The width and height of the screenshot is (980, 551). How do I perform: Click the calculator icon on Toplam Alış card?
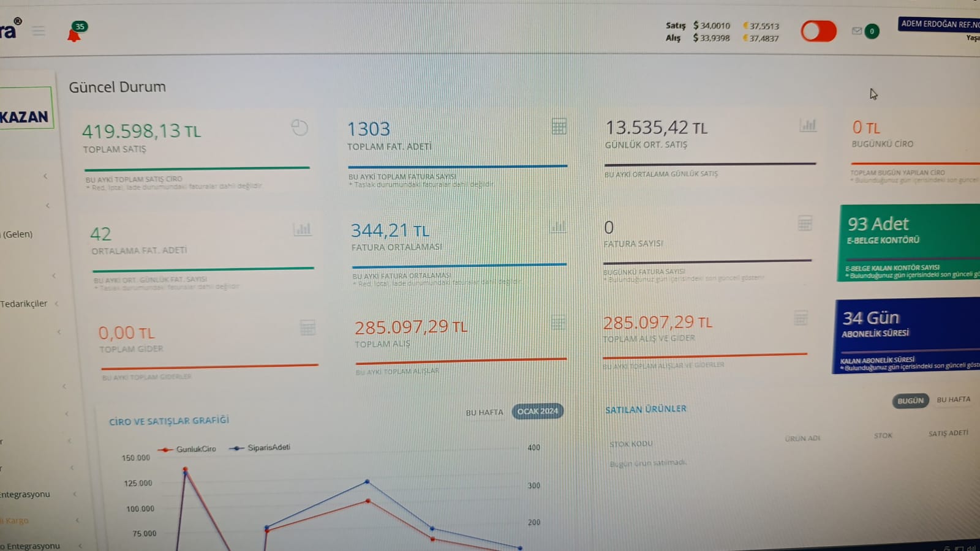point(558,323)
